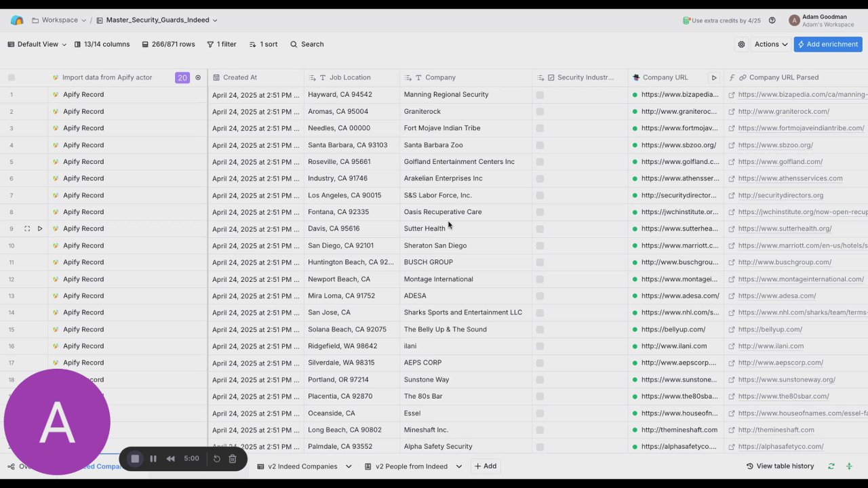Check Security Industry box for Santa Barbara Zoo
The height and width of the screenshot is (488, 868).
[540, 145]
